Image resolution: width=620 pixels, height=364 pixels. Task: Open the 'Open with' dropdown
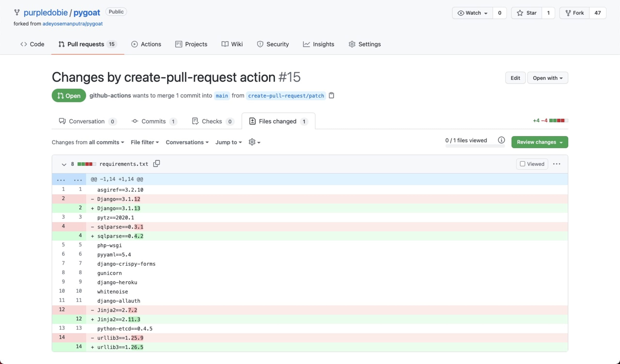pyautogui.click(x=548, y=78)
